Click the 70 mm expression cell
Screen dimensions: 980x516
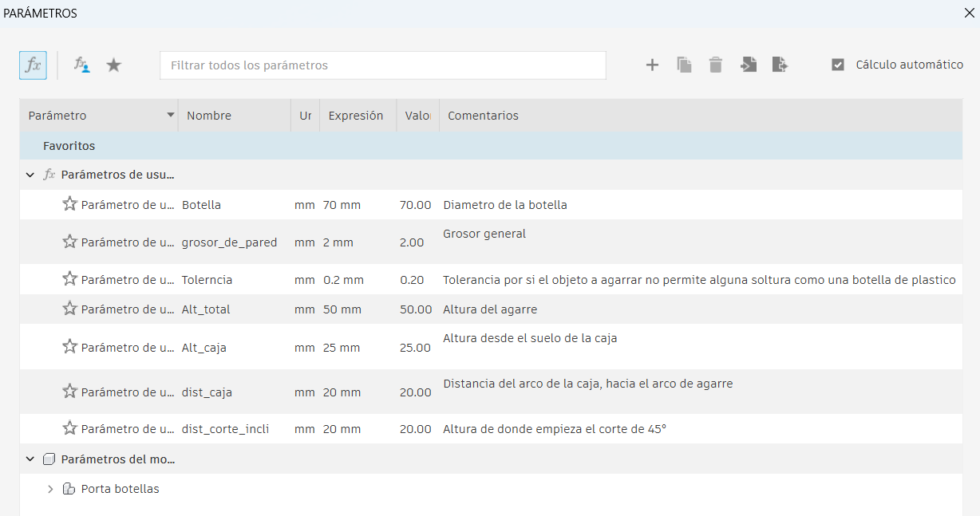[x=342, y=205]
